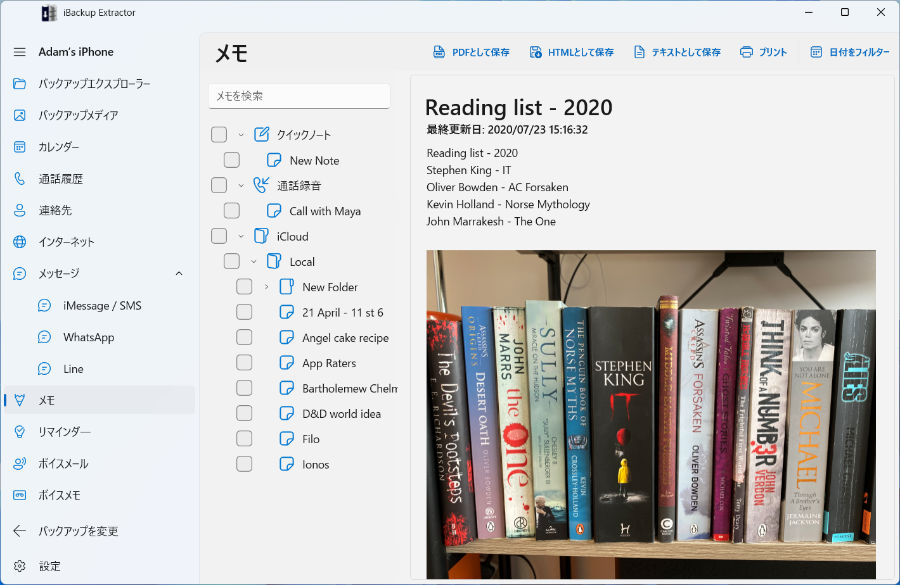The width and height of the screenshot is (900, 585).
Task: Click the Messages speech bubble icon
Action: 20,273
